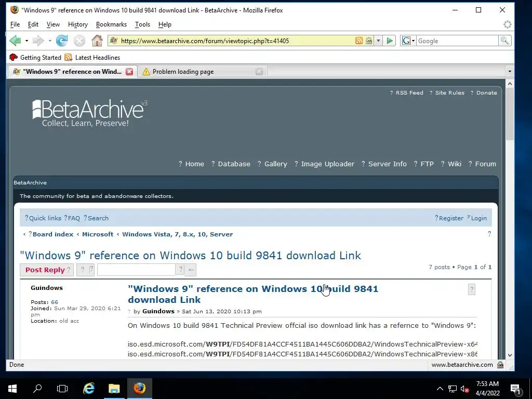This screenshot has width=532, height=399.
Task: Open the Image Uploader link
Action: point(327,164)
